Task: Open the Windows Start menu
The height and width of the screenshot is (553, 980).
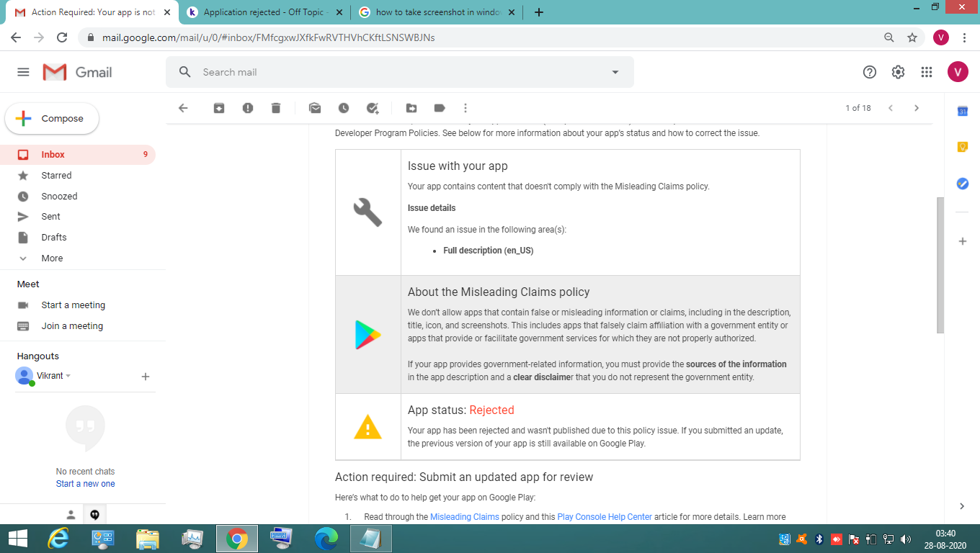Action: (17, 539)
